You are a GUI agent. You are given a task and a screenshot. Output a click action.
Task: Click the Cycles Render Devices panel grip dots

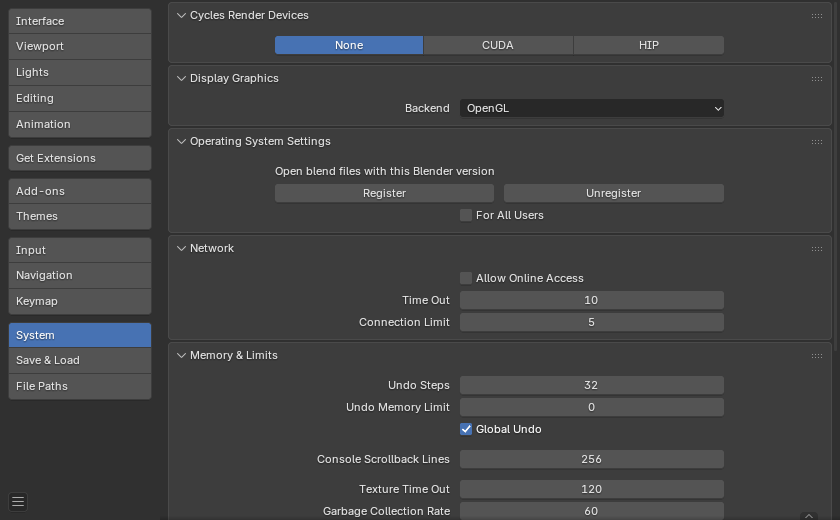click(x=816, y=16)
